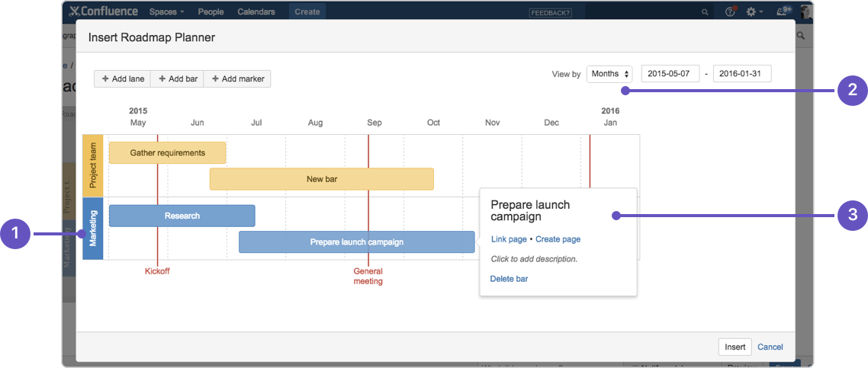Open the help question mark icon
Screen dimensions: 868x368
730,12
